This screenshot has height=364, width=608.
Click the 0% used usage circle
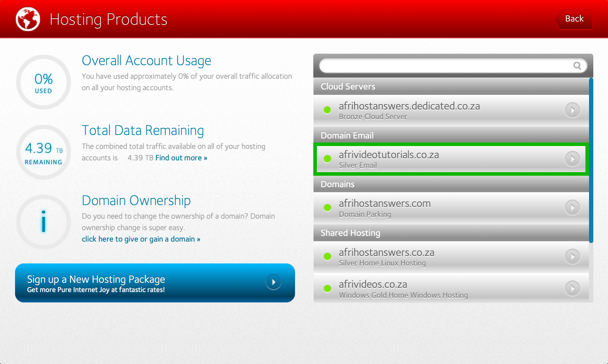click(43, 82)
